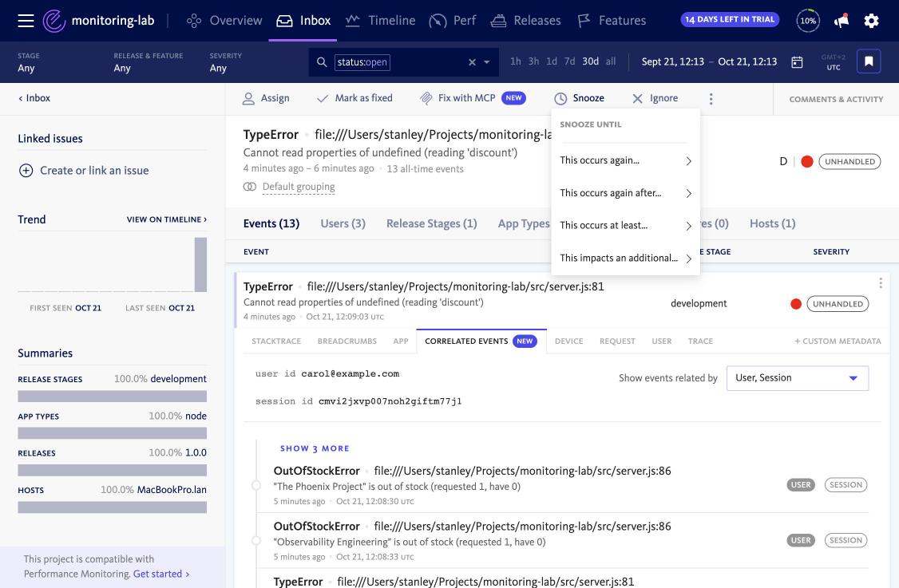Click the Snooze clock icon
Screen dimensions: 899x588
pyautogui.click(x=560, y=99)
